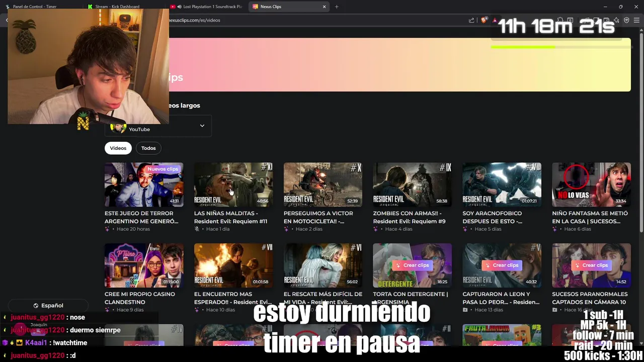Click the !watchtime chat message

70,343
